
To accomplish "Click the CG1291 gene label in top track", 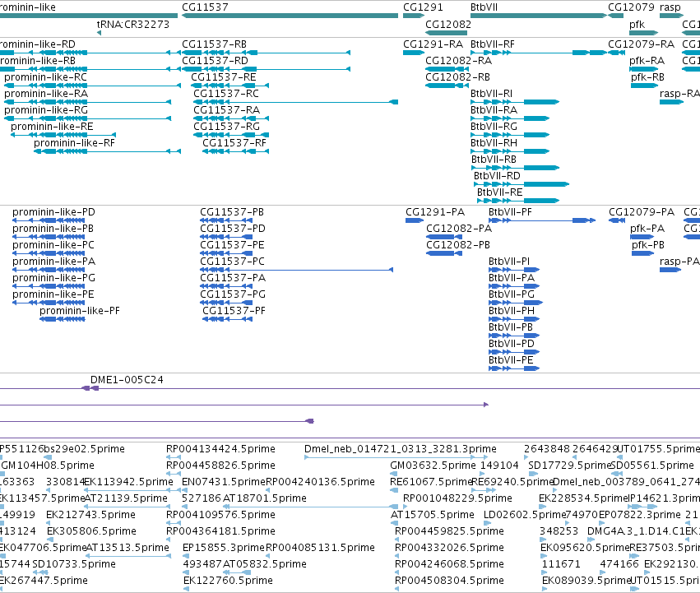I will coord(423,7).
